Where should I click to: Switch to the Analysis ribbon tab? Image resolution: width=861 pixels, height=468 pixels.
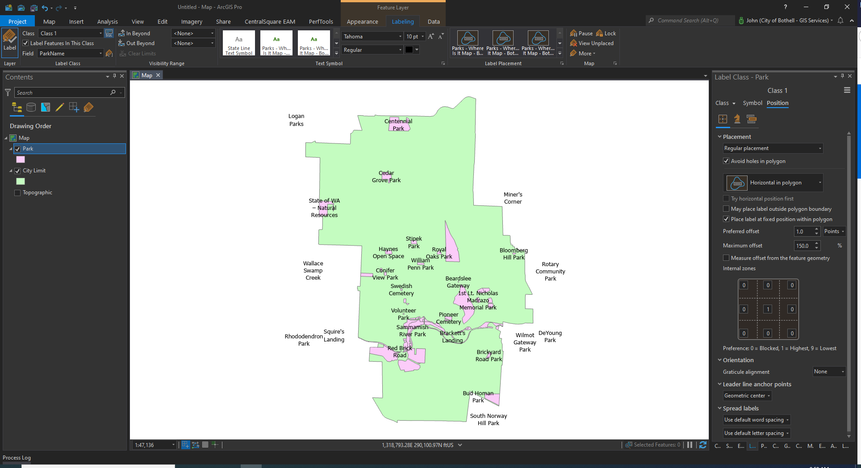click(108, 21)
